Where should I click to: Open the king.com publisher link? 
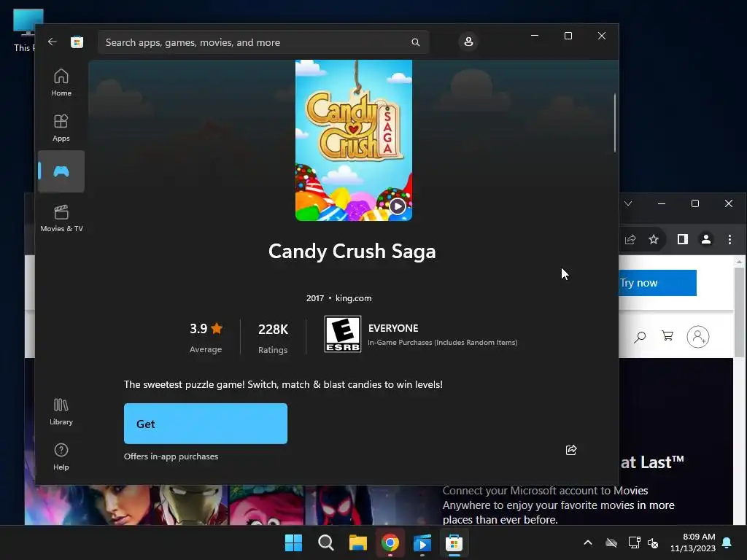pyautogui.click(x=354, y=298)
